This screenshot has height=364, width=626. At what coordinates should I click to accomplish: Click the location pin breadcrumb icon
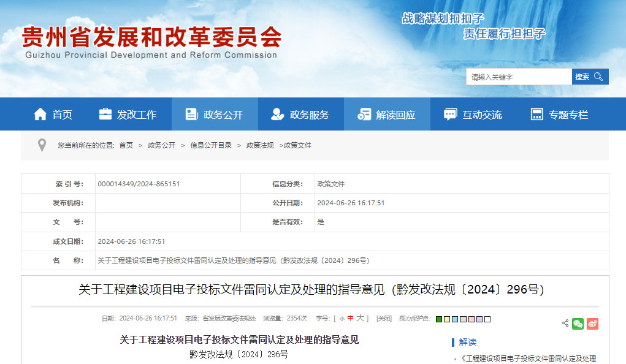pyautogui.click(x=41, y=145)
